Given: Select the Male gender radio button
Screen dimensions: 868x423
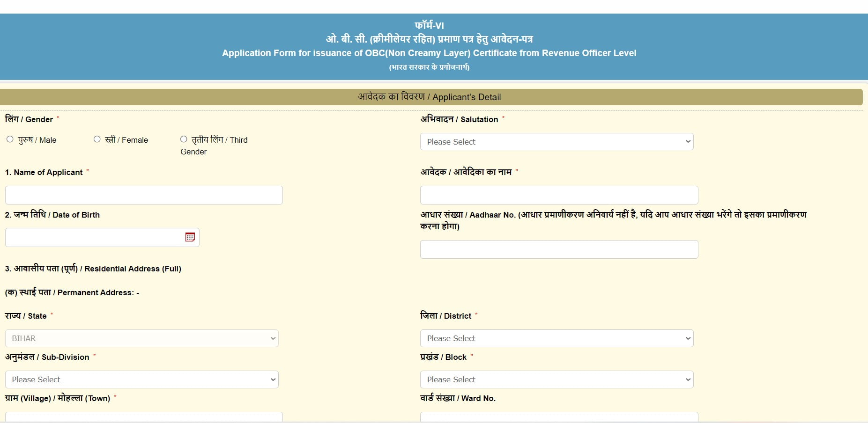Looking at the screenshot, I should click(x=10, y=139).
